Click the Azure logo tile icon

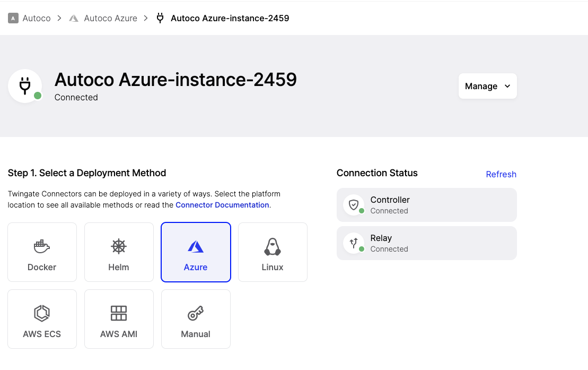pos(196,246)
